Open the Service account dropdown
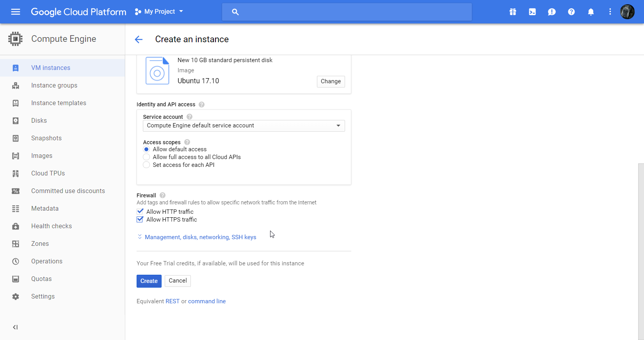The width and height of the screenshot is (644, 340). (x=244, y=126)
